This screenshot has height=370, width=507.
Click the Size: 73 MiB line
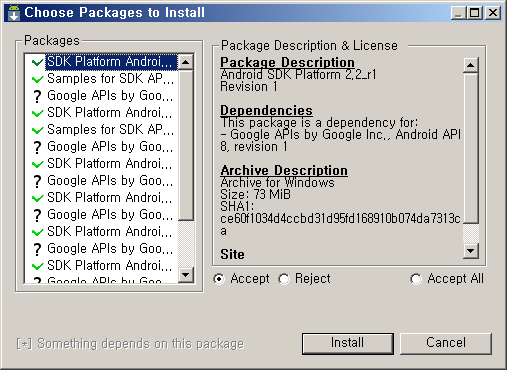pyautogui.click(x=255, y=194)
